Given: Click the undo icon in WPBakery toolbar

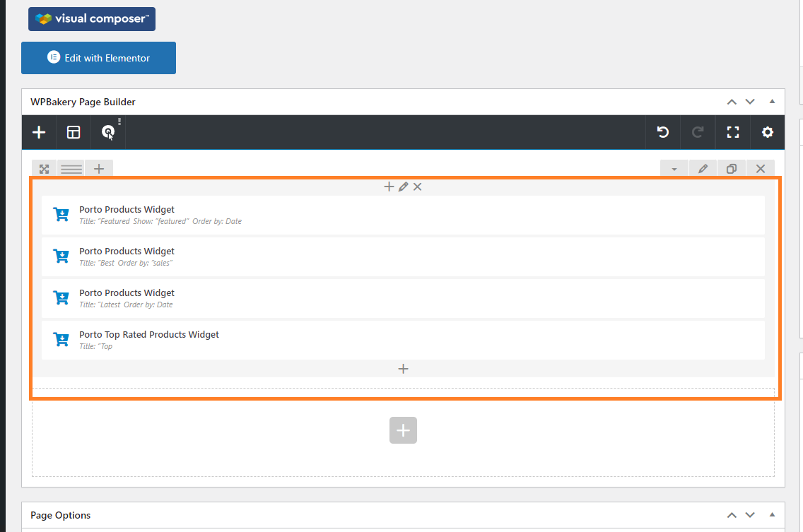Looking at the screenshot, I should (662, 132).
